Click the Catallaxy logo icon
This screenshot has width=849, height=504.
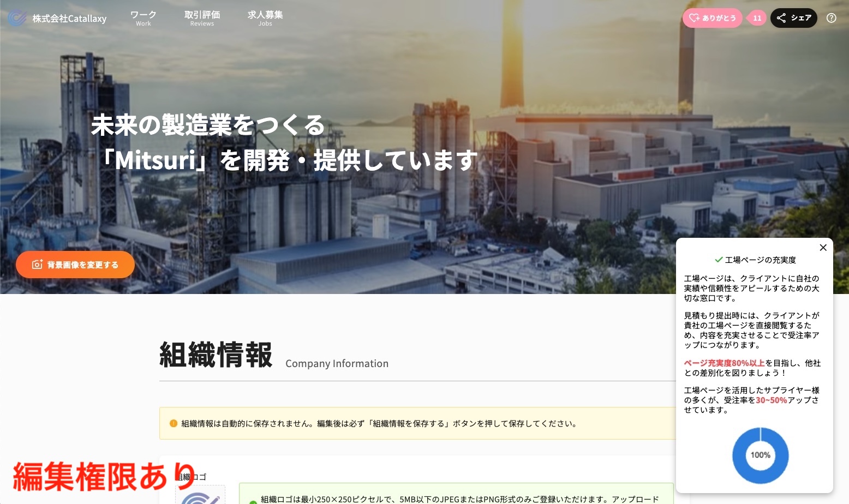click(17, 18)
